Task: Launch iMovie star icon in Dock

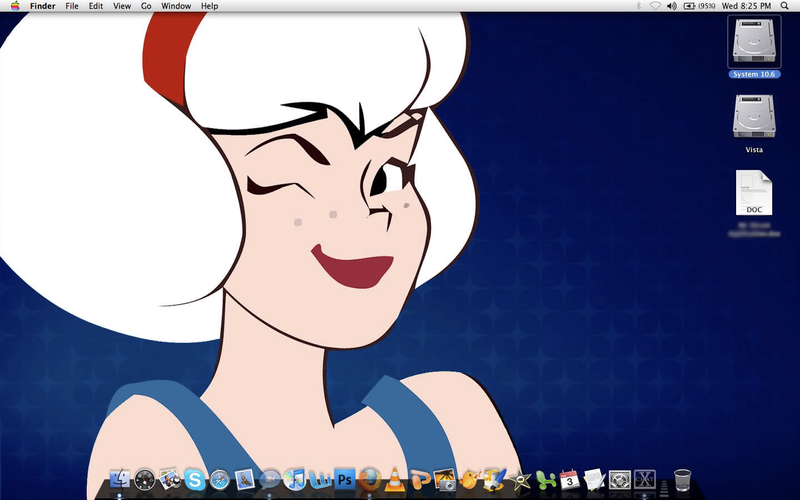Action: 519,480
